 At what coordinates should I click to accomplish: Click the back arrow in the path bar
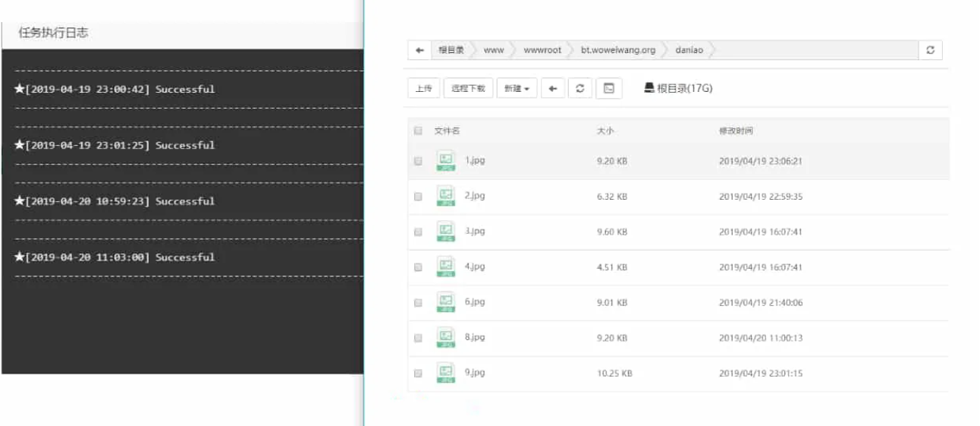[x=419, y=50]
